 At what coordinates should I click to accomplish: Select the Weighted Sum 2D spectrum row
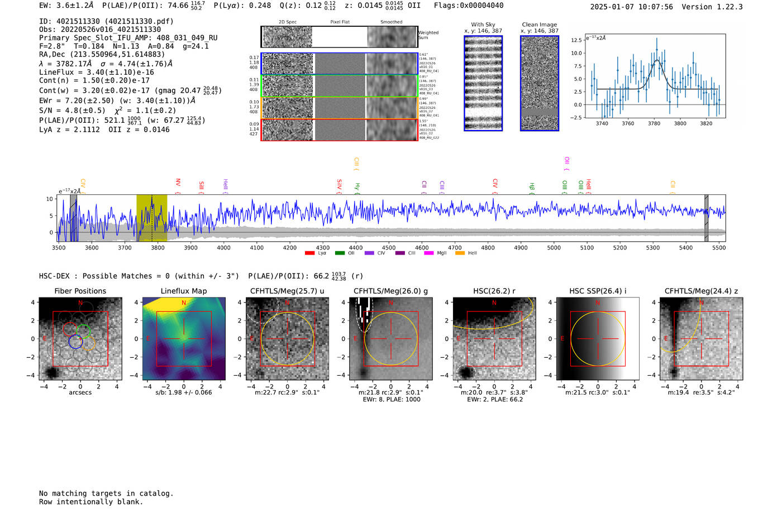[339, 37]
